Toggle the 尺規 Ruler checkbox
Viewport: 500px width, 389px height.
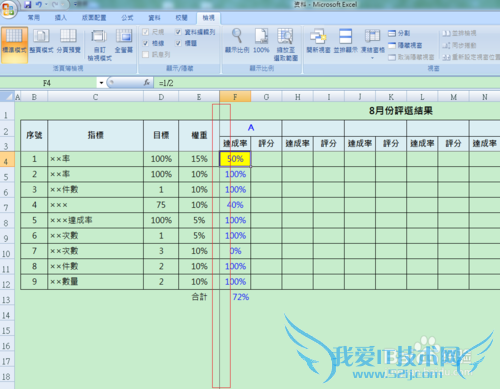click(x=145, y=32)
